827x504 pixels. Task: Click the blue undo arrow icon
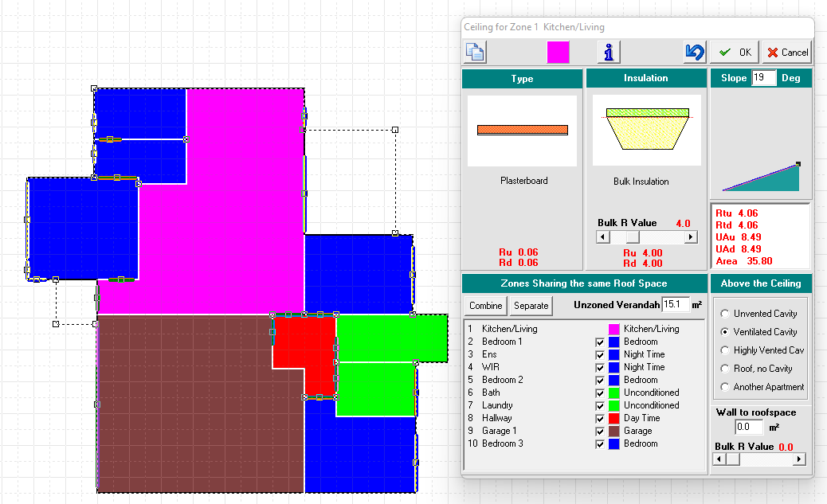tap(694, 53)
